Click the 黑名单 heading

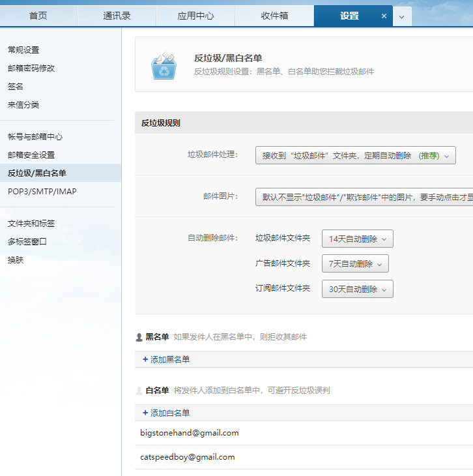pos(157,337)
